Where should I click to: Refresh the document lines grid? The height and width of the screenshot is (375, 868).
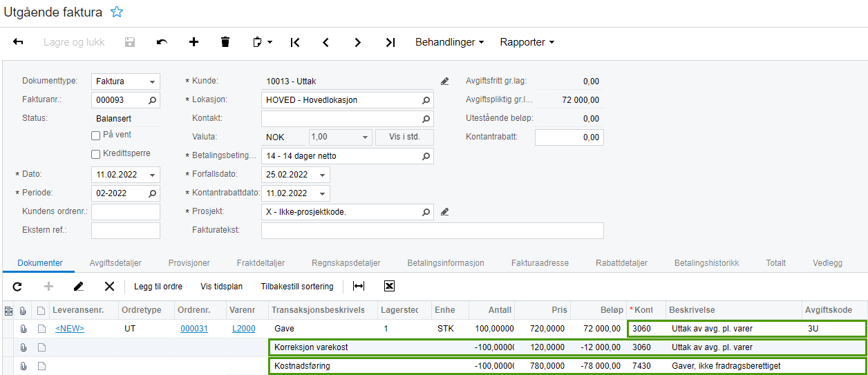pos(17,286)
